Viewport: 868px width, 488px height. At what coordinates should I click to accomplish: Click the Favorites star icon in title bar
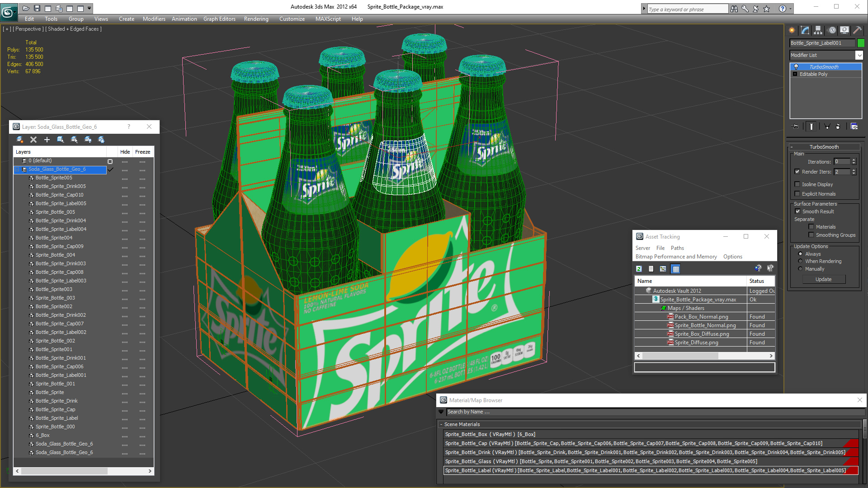click(767, 9)
